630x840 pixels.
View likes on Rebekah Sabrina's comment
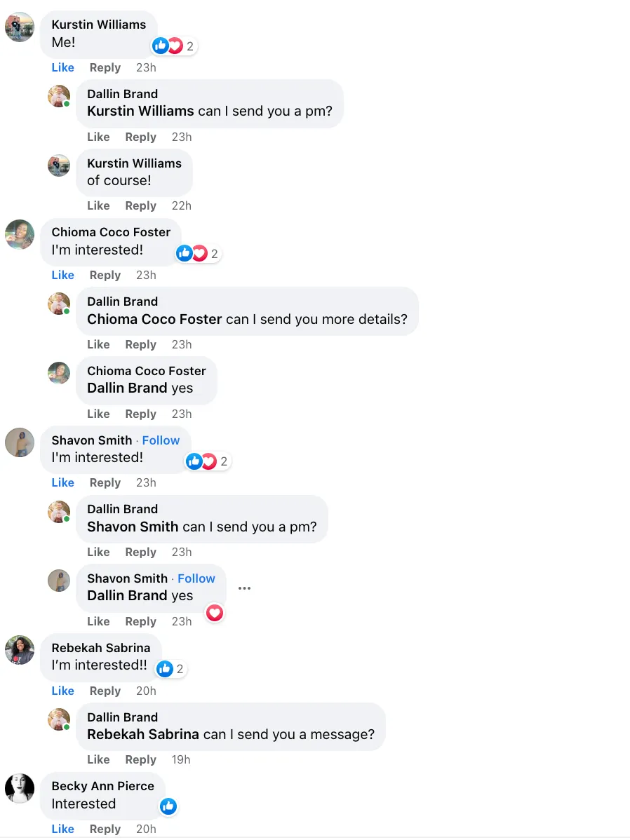[171, 669]
